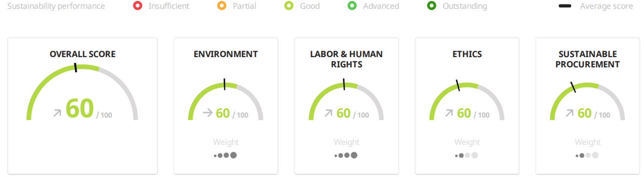Click the green Advanced legend ring icon
The height and width of the screenshot is (177, 644).
pyautogui.click(x=352, y=6)
